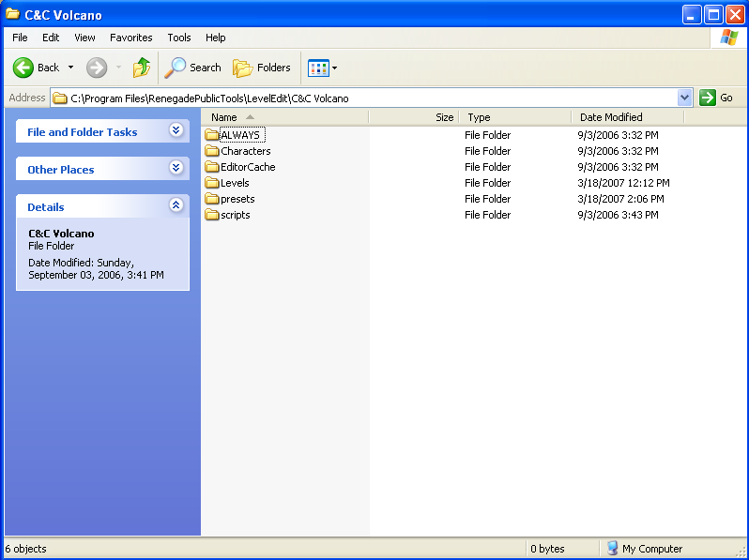Open the Tools menu
749x560 pixels.
click(x=178, y=38)
